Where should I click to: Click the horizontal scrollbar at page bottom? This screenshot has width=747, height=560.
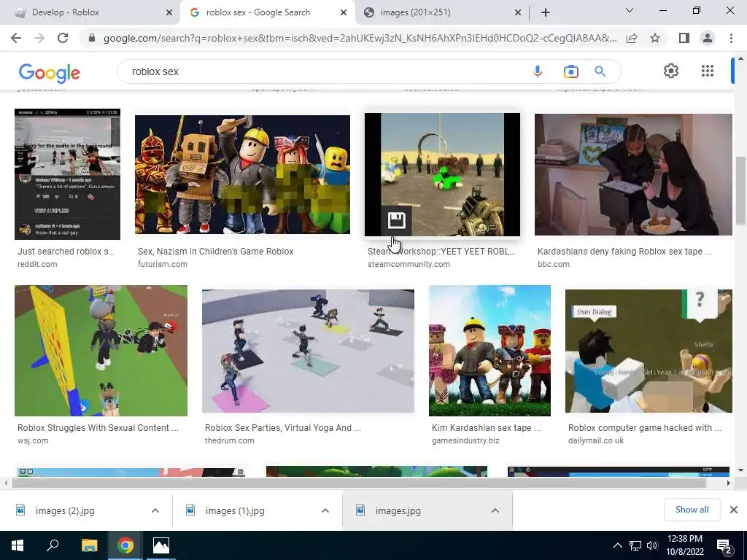click(360, 483)
